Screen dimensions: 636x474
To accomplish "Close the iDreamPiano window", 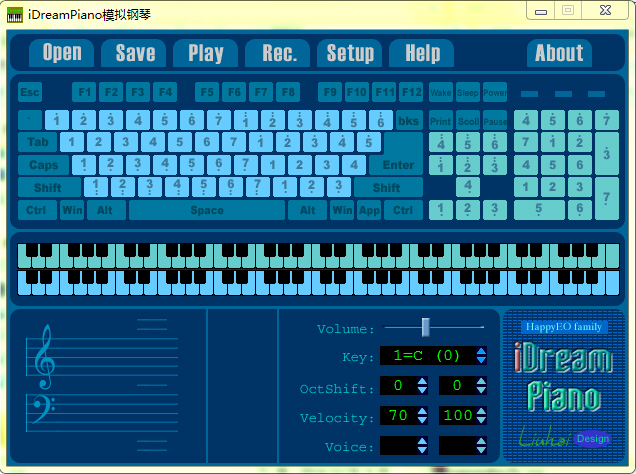I will pyautogui.click(x=605, y=10).
